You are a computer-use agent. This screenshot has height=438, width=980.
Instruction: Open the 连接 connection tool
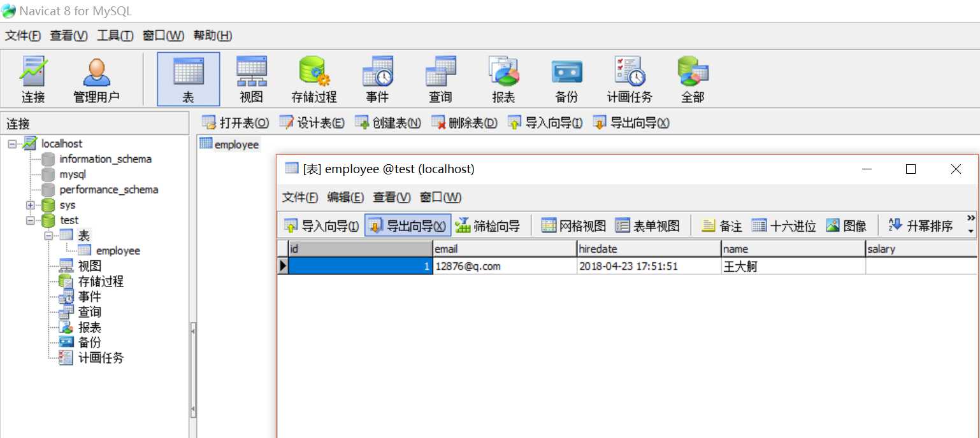33,80
